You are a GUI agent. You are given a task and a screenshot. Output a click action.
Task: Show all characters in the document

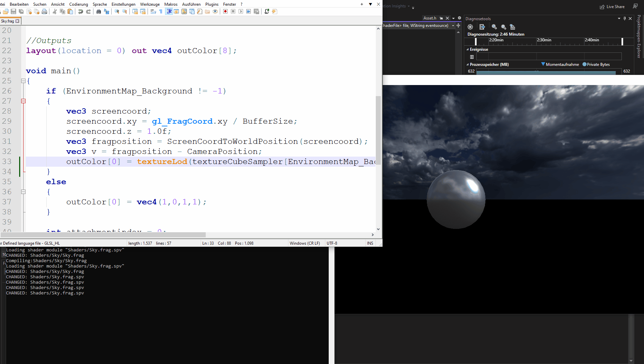[x=161, y=11]
